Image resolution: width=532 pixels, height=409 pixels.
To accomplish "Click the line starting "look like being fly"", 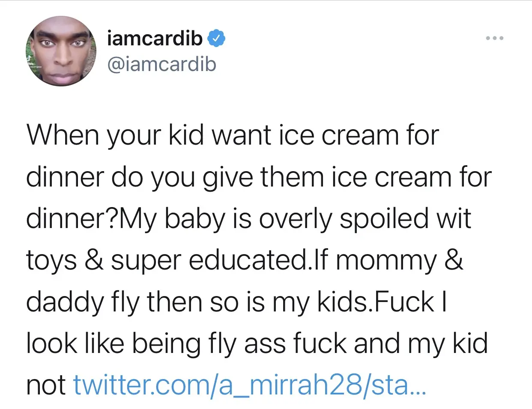I will 257,343.
